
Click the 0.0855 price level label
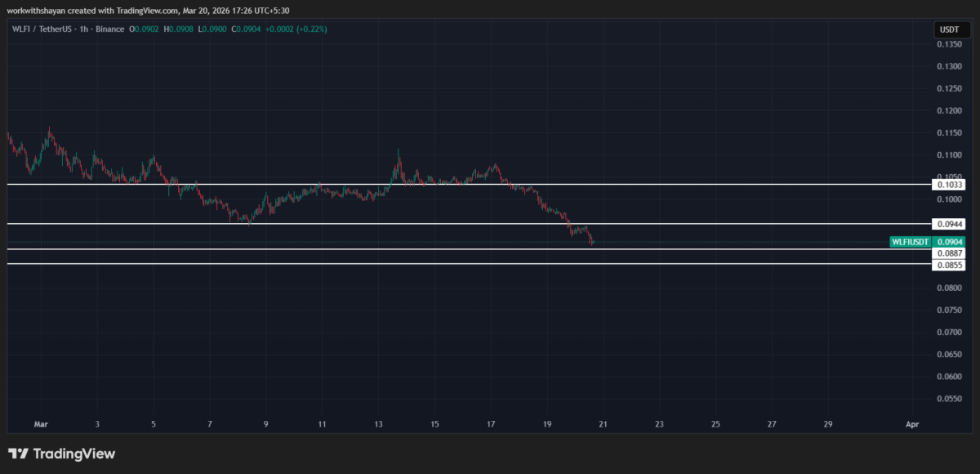pyautogui.click(x=950, y=266)
